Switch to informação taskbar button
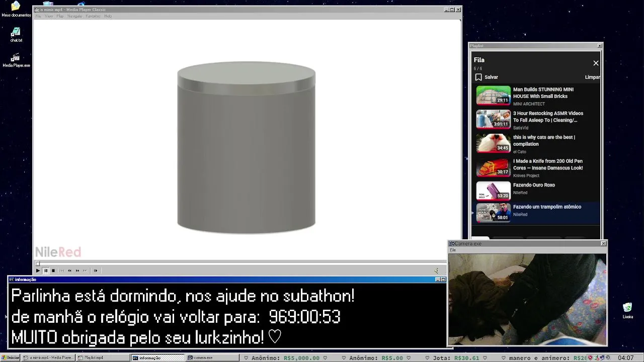The width and height of the screenshot is (644, 362). click(x=157, y=357)
